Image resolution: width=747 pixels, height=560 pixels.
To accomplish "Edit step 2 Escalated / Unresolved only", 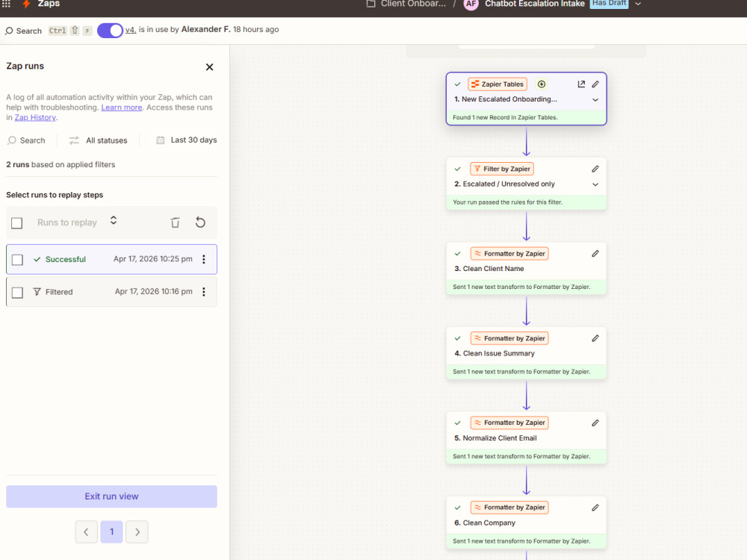I will tap(595, 169).
